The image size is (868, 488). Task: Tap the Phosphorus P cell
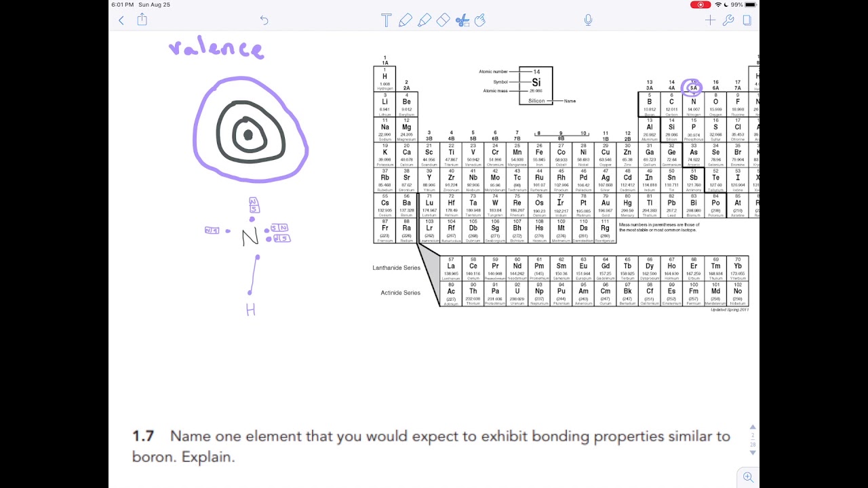coord(693,129)
